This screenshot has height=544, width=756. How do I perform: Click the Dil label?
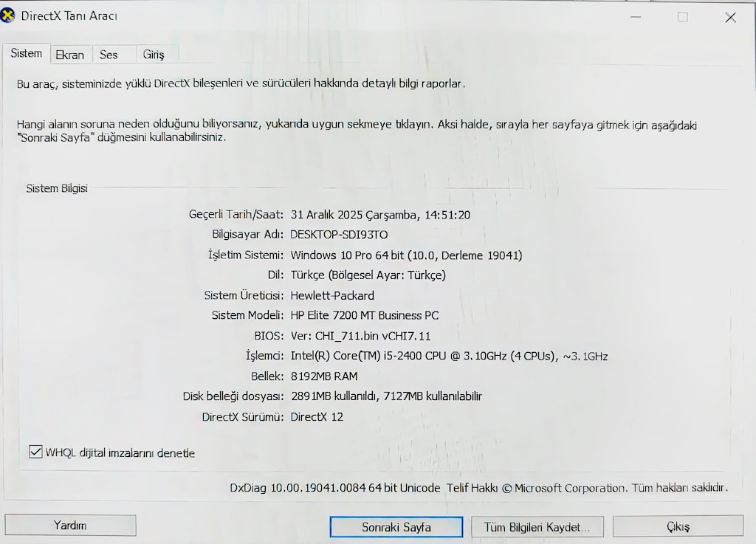(276, 275)
